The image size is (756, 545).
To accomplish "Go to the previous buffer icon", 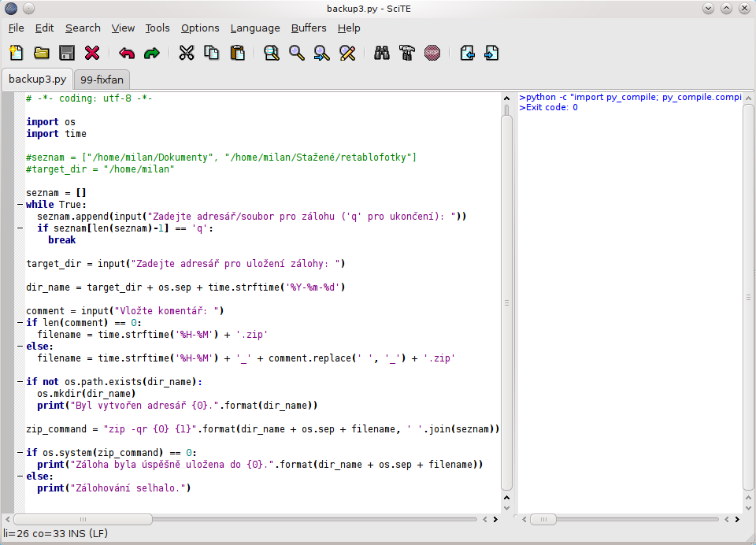I will tap(467, 53).
